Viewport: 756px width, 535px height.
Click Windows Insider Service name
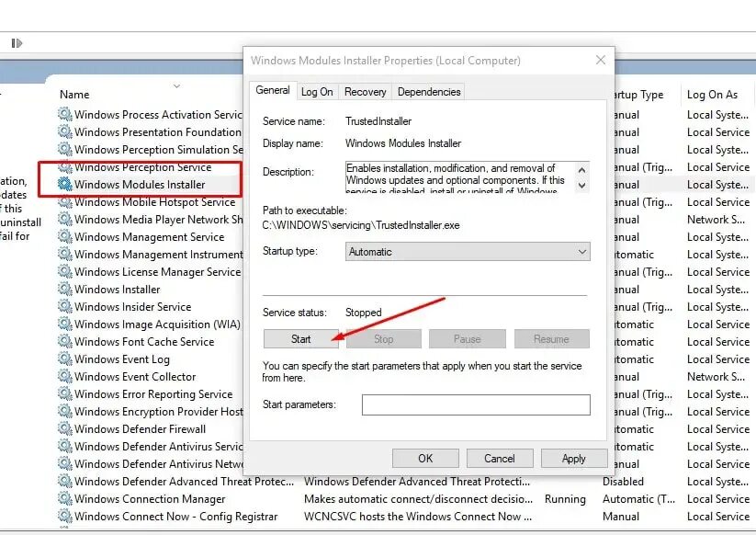[x=132, y=306]
